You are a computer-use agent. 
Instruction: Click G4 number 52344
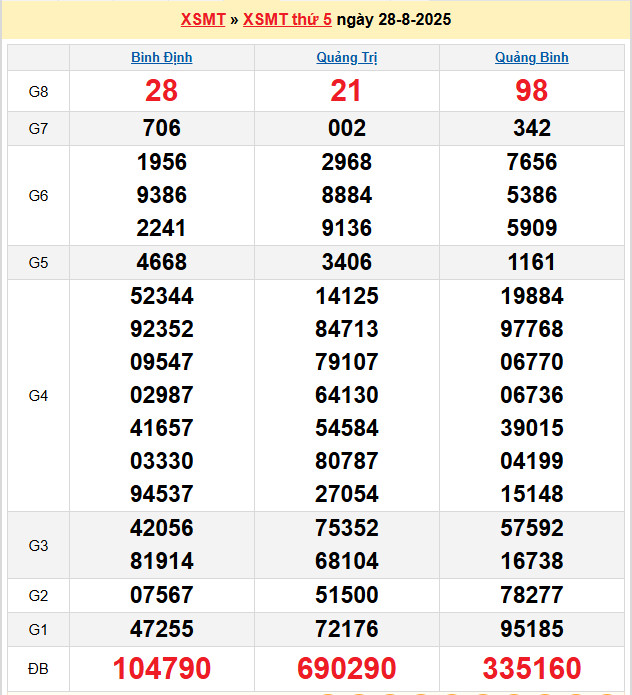tap(161, 296)
